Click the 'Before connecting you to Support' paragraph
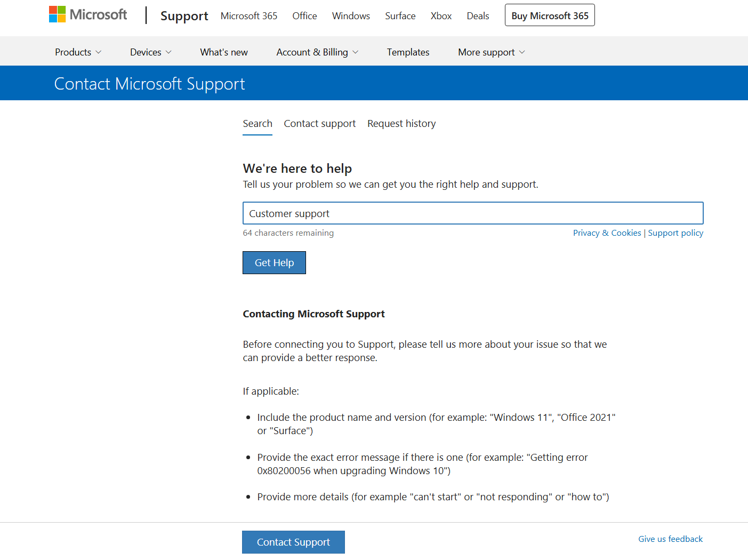748x560 pixels. click(x=425, y=351)
